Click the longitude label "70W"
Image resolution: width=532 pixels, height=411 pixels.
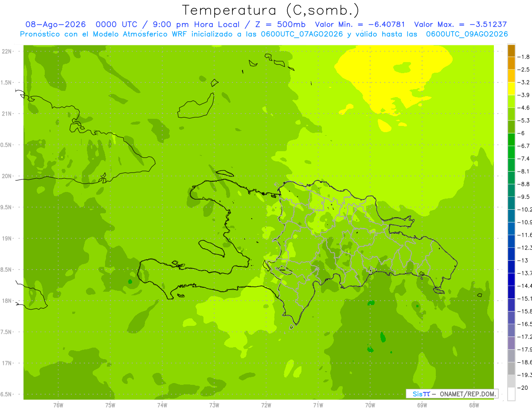(370, 405)
